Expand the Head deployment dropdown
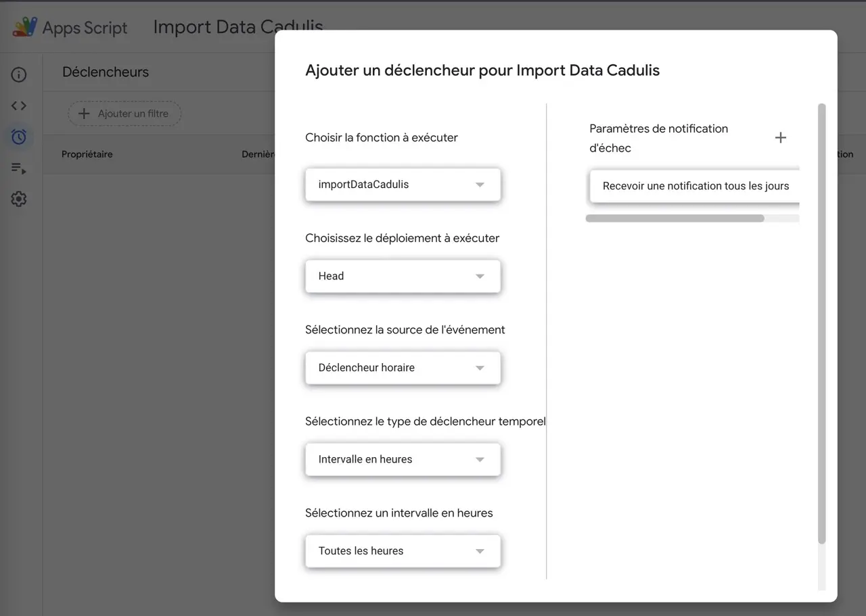 point(403,277)
